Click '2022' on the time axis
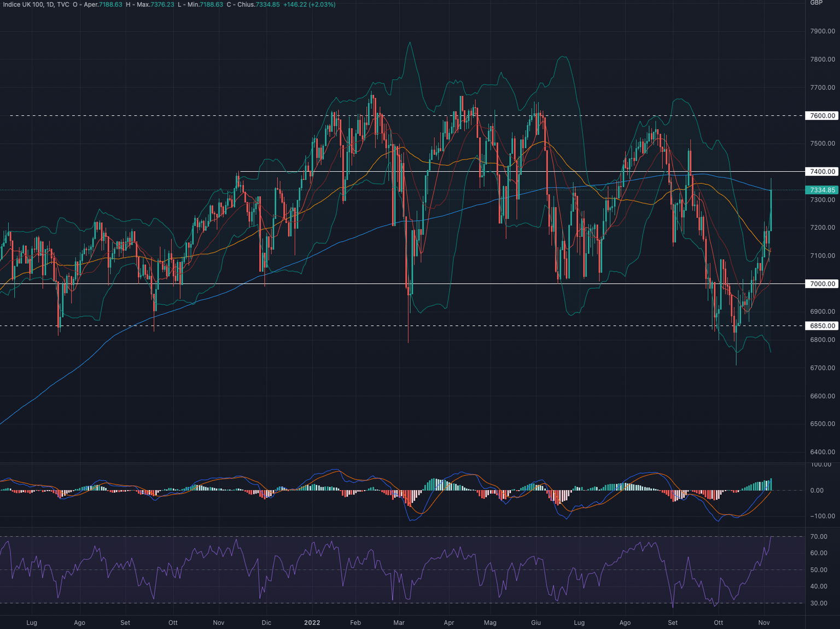This screenshot has height=629, width=840. click(x=312, y=622)
